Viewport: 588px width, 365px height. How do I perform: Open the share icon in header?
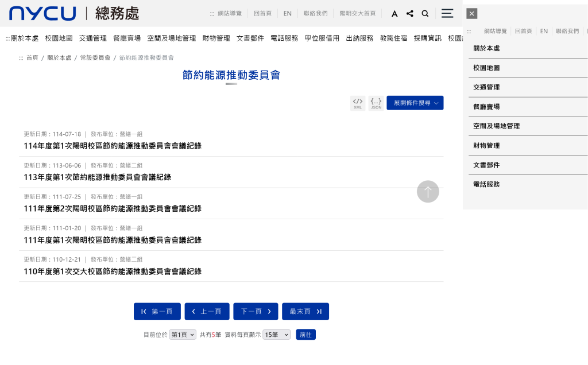tap(409, 14)
